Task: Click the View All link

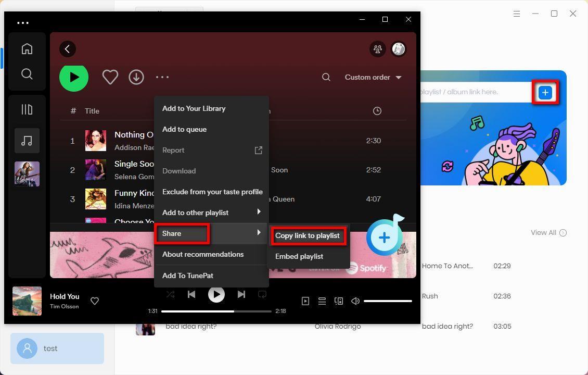Action: pos(548,233)
